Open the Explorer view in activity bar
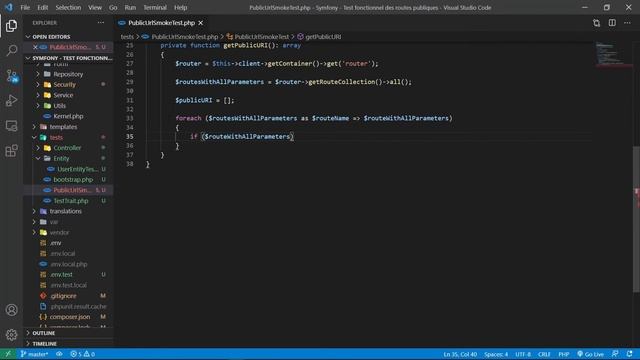640x360 pixels. pos(11,26)
